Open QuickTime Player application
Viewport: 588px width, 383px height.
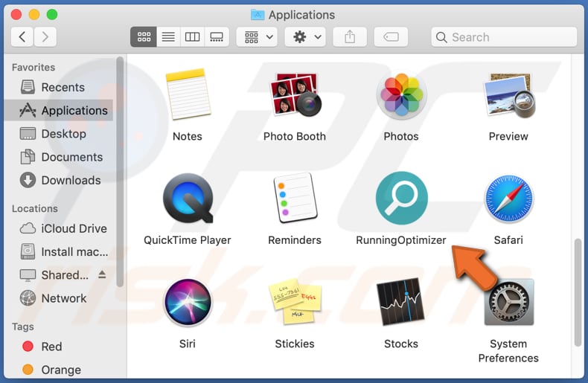click(188, 199)
